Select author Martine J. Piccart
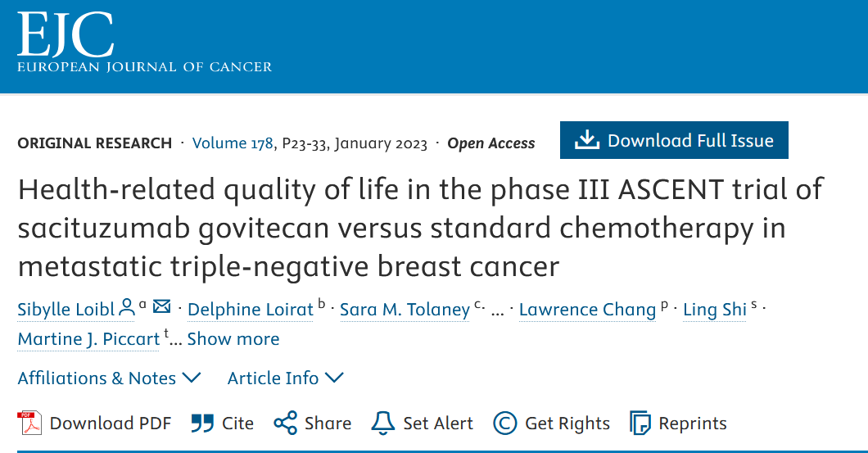 tap(88, 339)
